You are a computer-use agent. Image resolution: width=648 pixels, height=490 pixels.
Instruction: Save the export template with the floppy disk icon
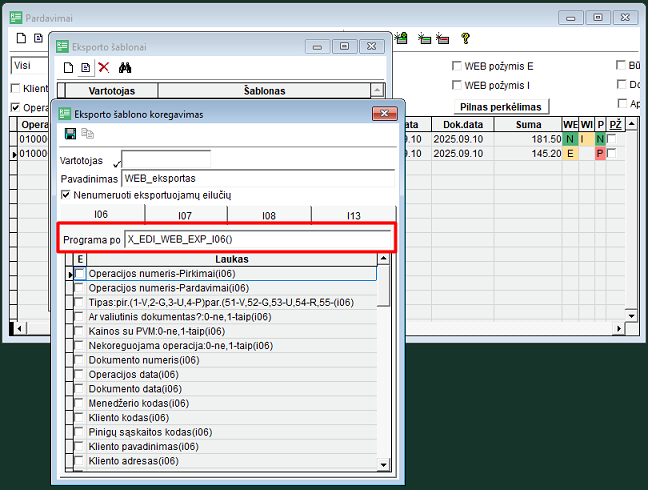pos(70,133)
